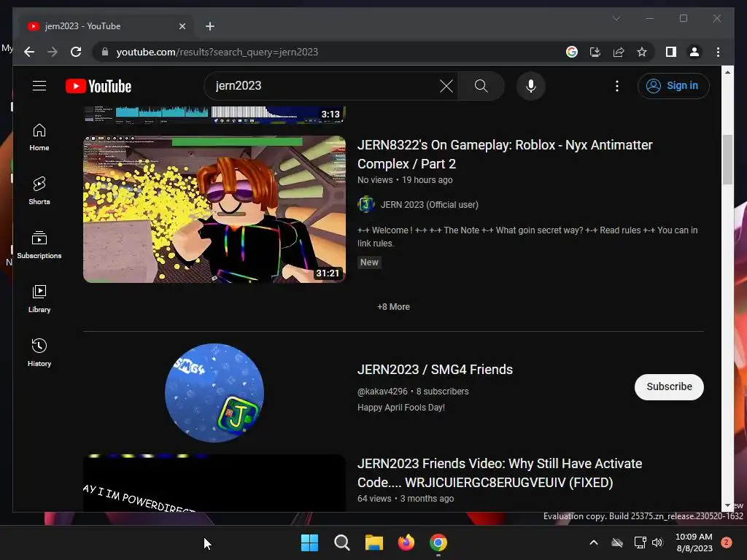
Task: Subscribe to JERN2023 / SMG4 Friends
Action: point(669,386)
